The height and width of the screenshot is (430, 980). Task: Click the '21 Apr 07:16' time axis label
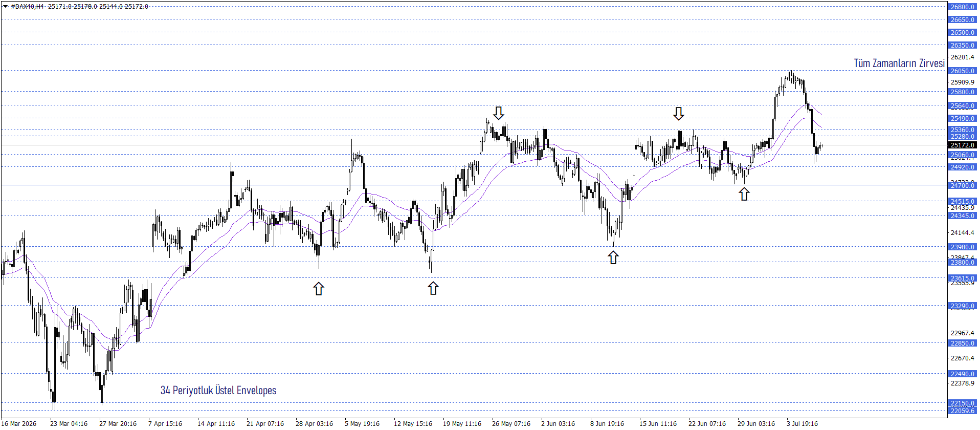(265, 424)
